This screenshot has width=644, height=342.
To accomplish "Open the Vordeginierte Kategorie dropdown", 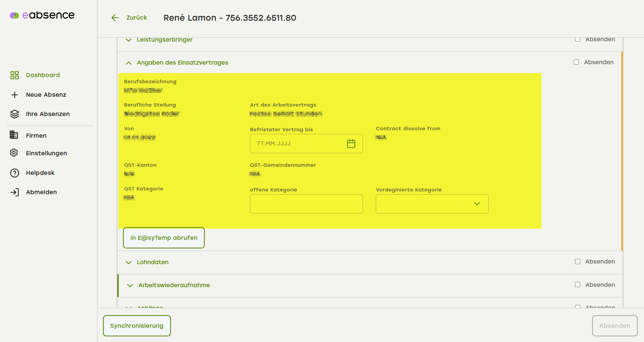I will tap(432, 204).
